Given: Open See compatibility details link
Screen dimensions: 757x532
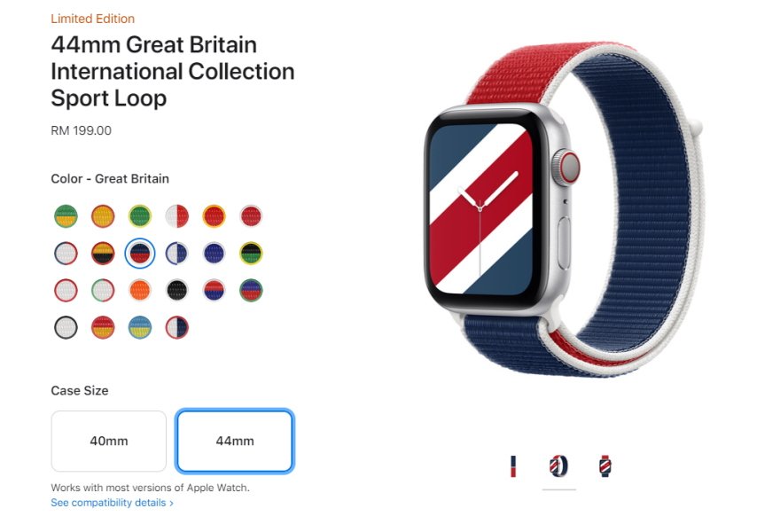Looking at the screenshot, I should (112, 503).
